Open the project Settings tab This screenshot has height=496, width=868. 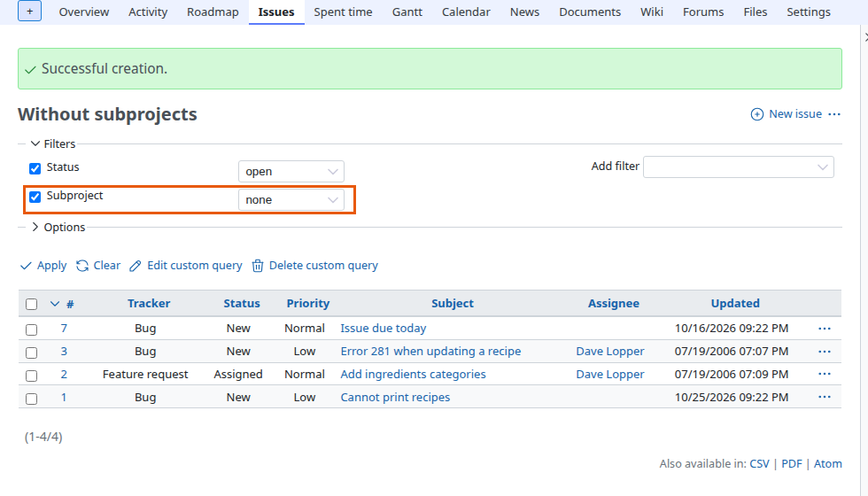809,12
